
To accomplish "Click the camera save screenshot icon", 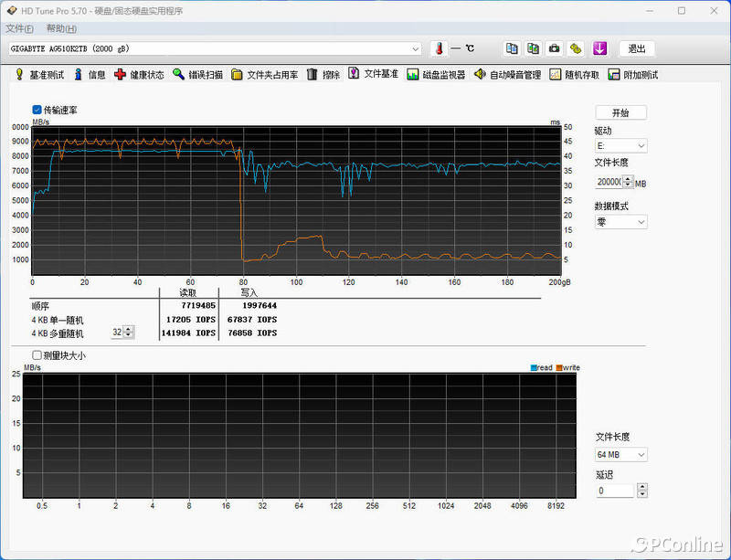I will [x=555, y=48].
